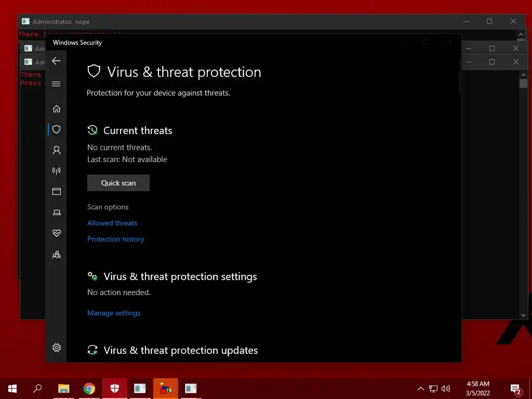Click scrollbar down arrow in back console

tap(523, 315)
